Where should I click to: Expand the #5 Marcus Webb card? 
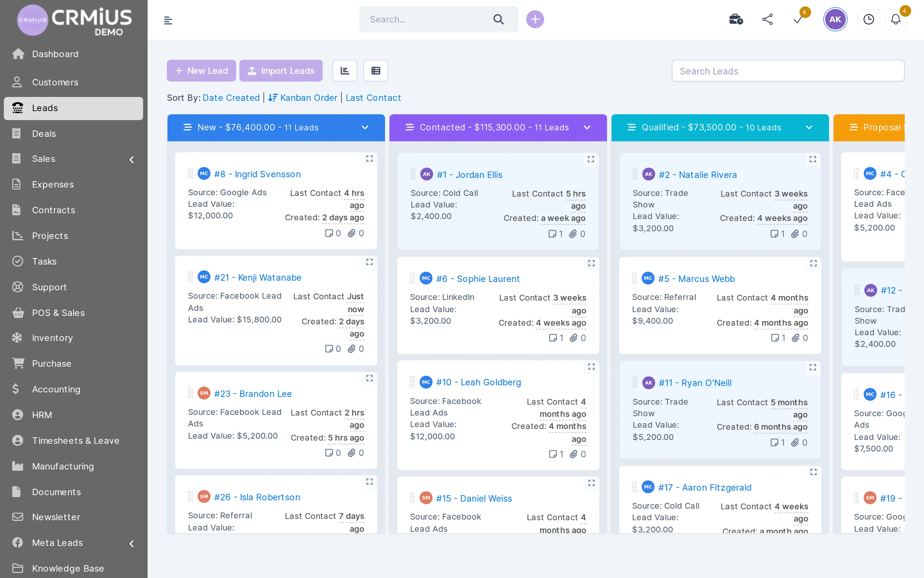tap(813, 263)
